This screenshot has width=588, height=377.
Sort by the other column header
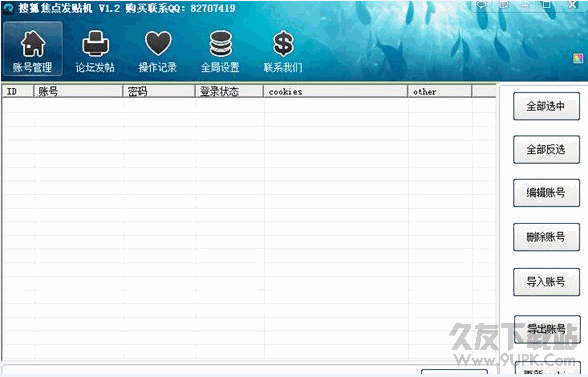pos(440,91)
